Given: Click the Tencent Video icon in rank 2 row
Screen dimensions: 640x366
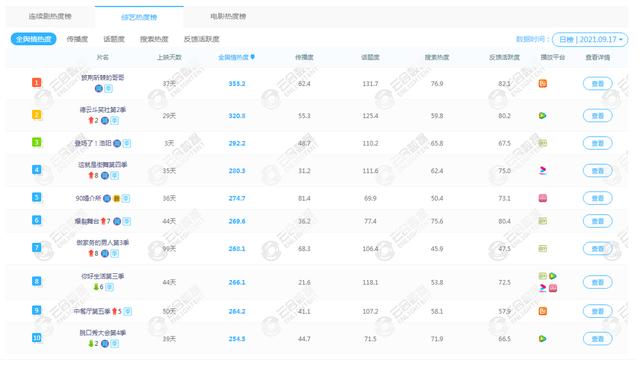Looking at the screenshot, I should point(542,116).
